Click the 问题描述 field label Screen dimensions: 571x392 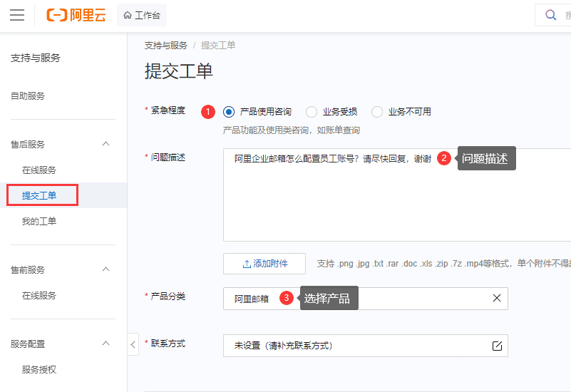[168, 158]
